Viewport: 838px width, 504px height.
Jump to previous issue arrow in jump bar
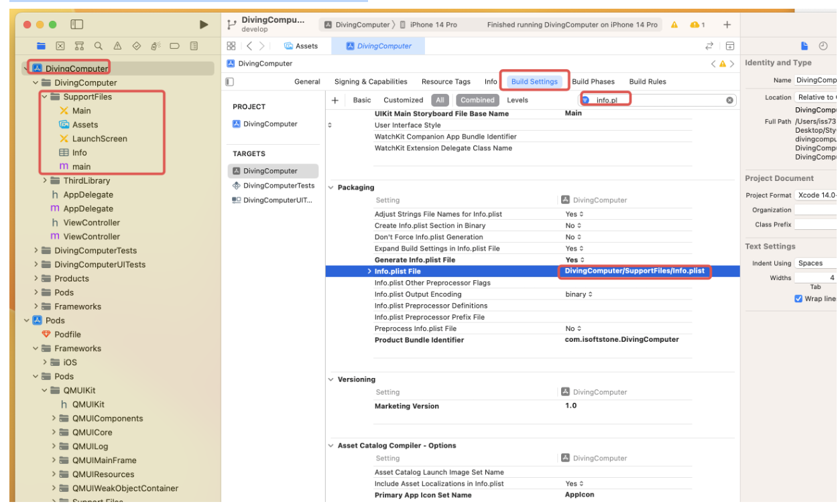pyautogui.click(x=713, y=64)
